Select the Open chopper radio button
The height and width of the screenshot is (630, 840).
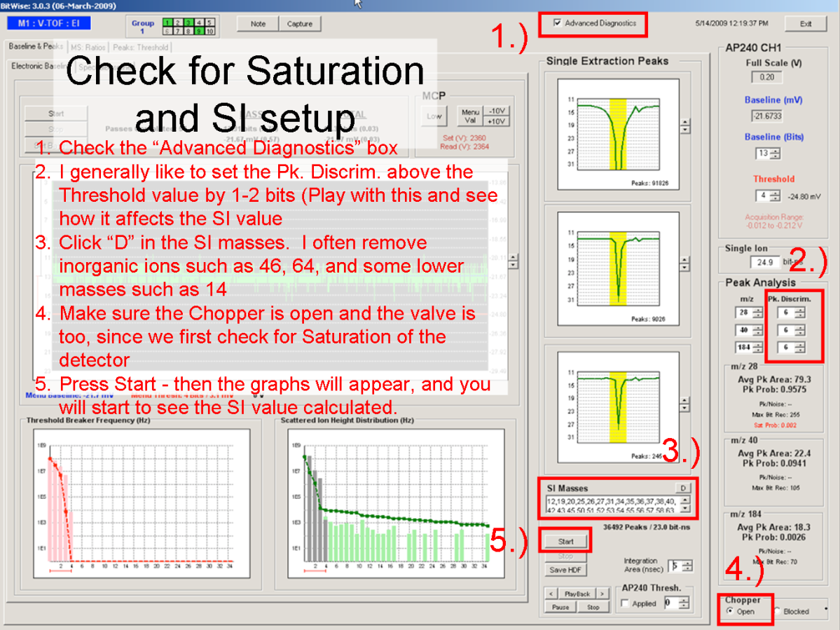tap(730, 611)
